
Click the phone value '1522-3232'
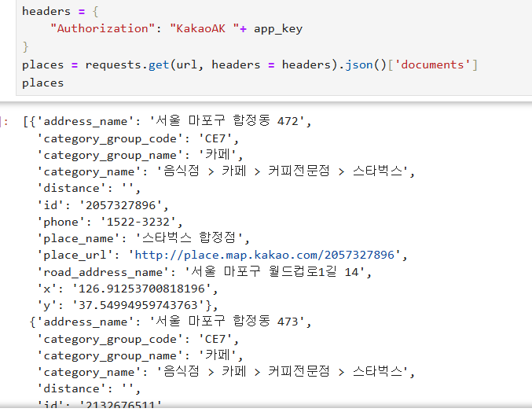click(x=138, y=222)
